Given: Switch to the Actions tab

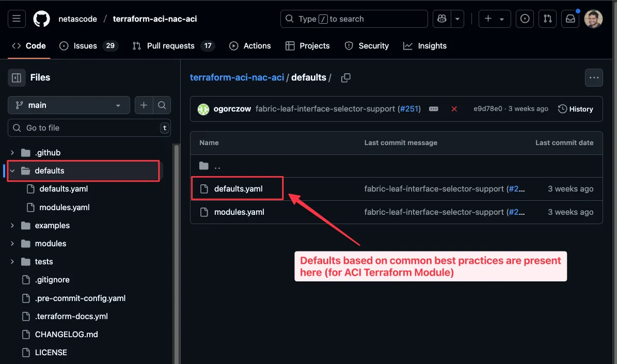Looking at the screenshot, I should pos(250,46).
